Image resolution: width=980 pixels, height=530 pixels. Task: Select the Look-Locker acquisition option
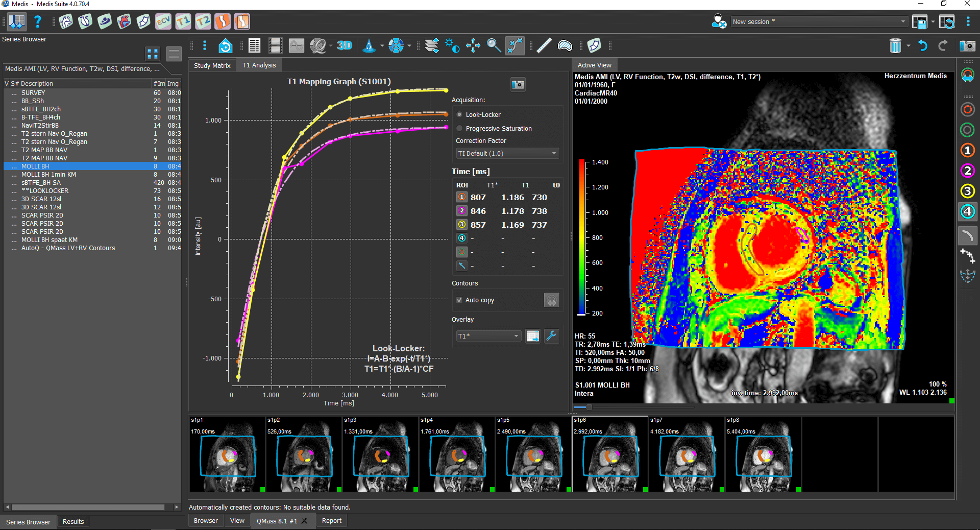[x=460, y=115]
